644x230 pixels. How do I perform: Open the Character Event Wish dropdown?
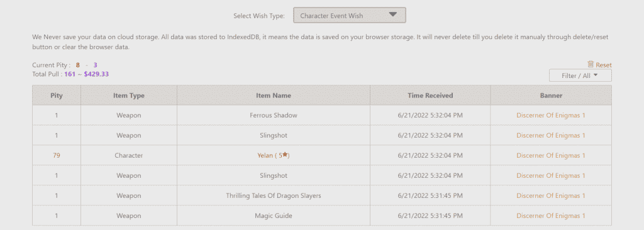point(350,15)
